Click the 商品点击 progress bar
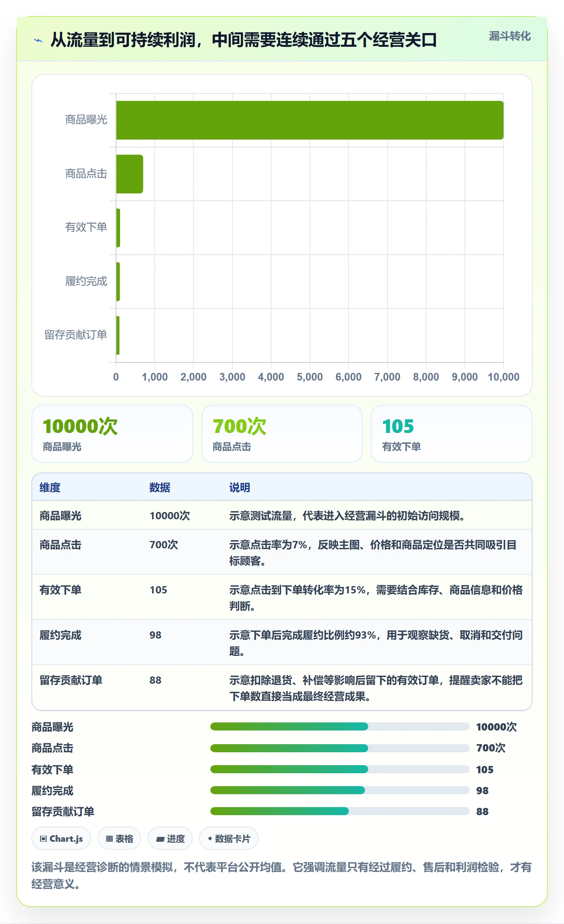The height and width of the screenshot is (924, 564). (x=340, y=748)
